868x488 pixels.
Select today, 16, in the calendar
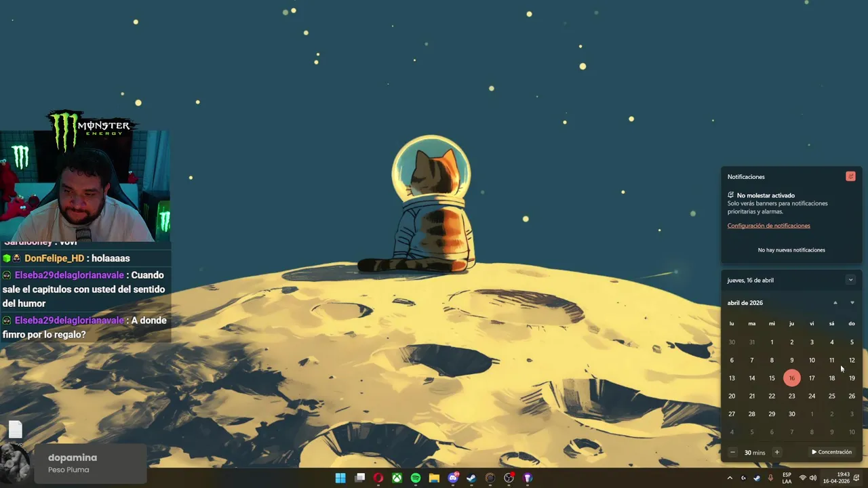pyautogui.click(x=791, y=378)
